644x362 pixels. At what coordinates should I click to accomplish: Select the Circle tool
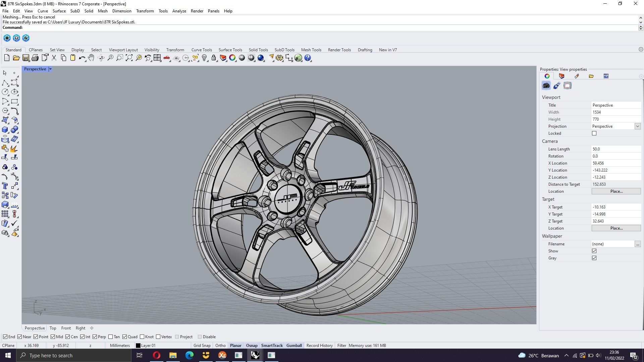[5, 92]
